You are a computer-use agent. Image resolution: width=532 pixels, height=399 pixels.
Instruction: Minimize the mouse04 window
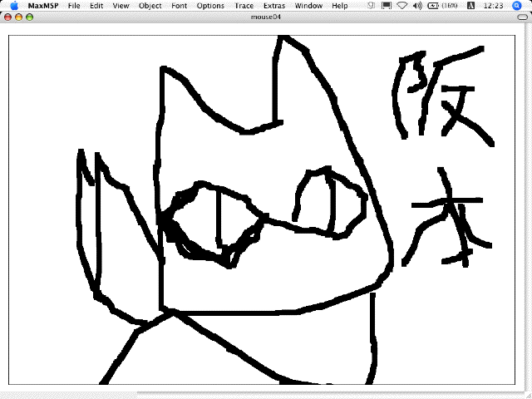point(18,17)
